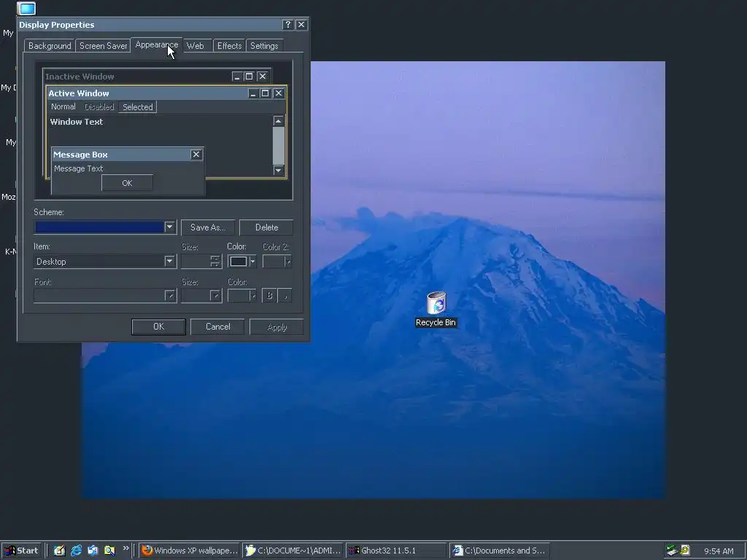The width and height of the screenshot is (747, 560).
Task: Open the Outlook Express Quick Launch icon
Action: [93, 551]
